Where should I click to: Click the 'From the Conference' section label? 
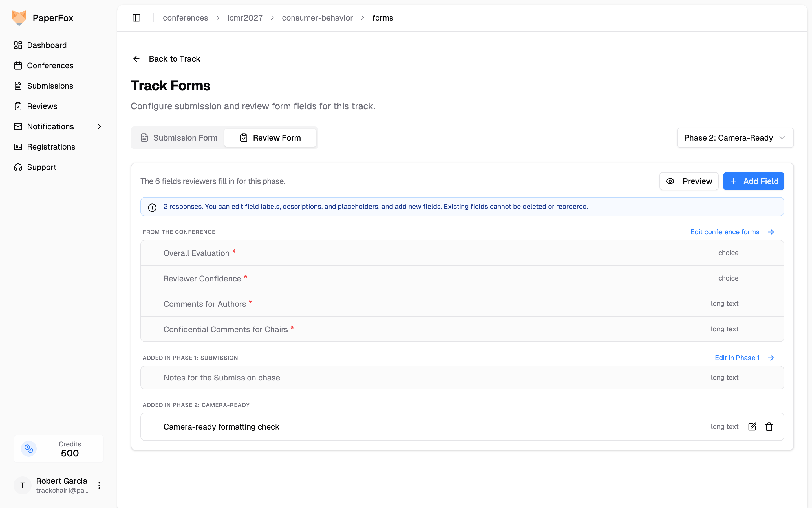point(179,232)
